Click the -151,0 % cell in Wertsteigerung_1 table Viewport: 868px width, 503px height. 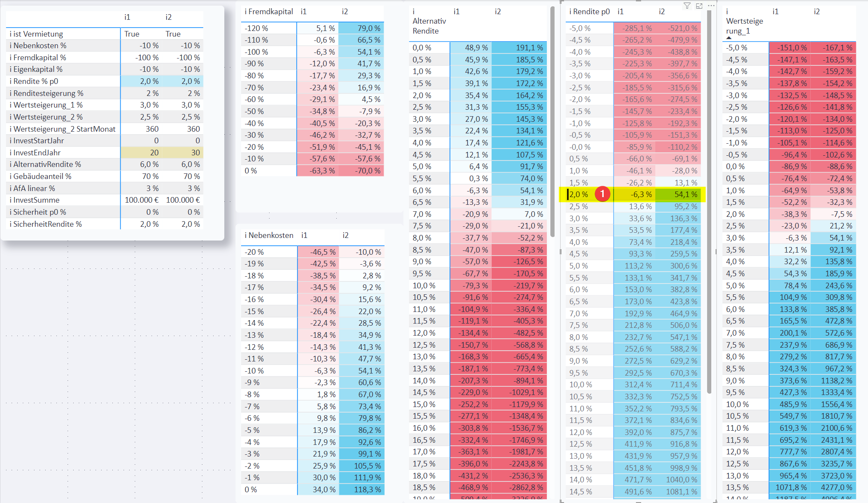[790, 48]
